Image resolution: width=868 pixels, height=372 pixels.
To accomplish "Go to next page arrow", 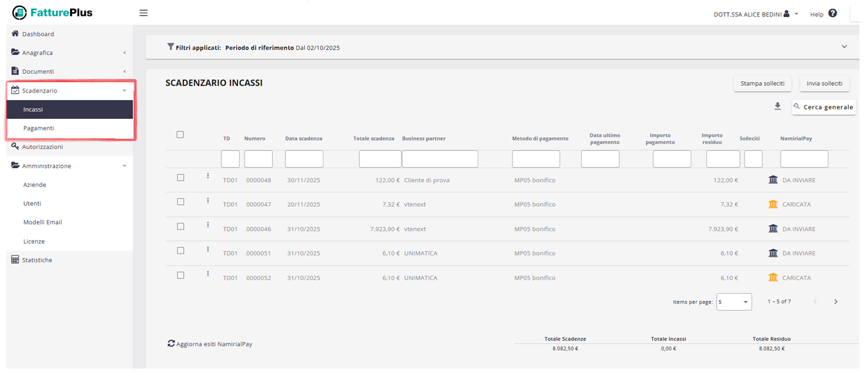I will tap(835, 302).
